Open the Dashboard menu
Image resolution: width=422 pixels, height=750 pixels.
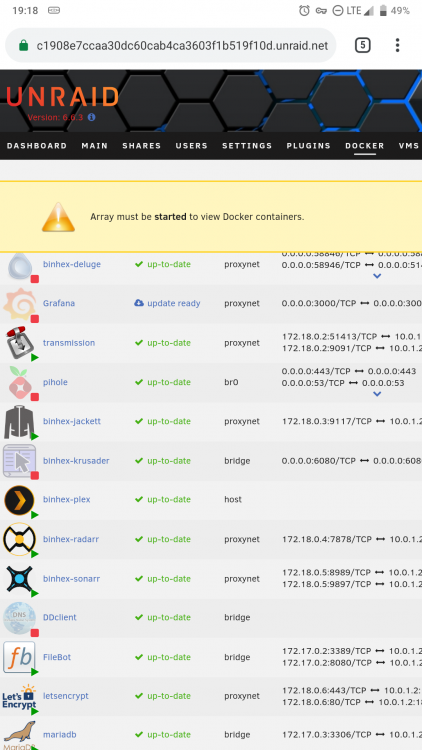(37, 146)
